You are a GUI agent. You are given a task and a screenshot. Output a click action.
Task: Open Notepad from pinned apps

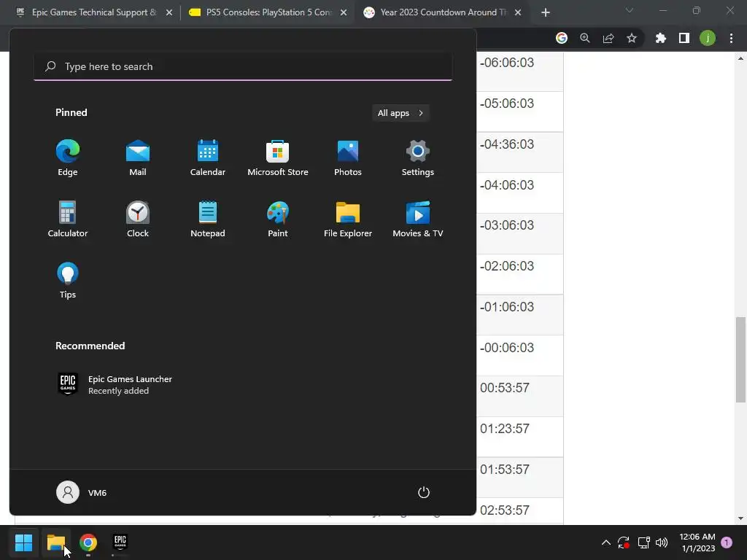coord(208,219)
